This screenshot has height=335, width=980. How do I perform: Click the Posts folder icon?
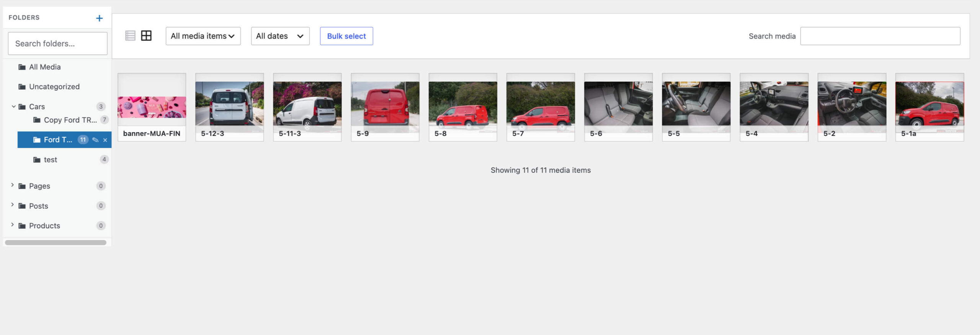click(x=22, y=206)
